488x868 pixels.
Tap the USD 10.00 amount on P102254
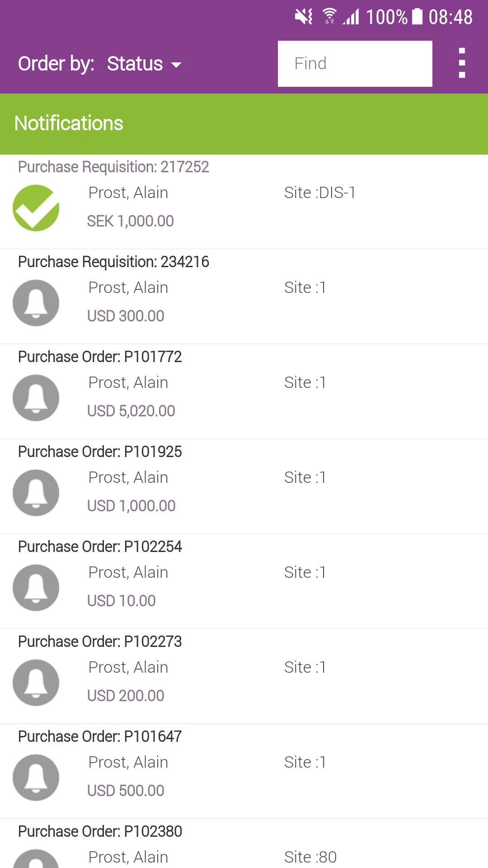122,601
